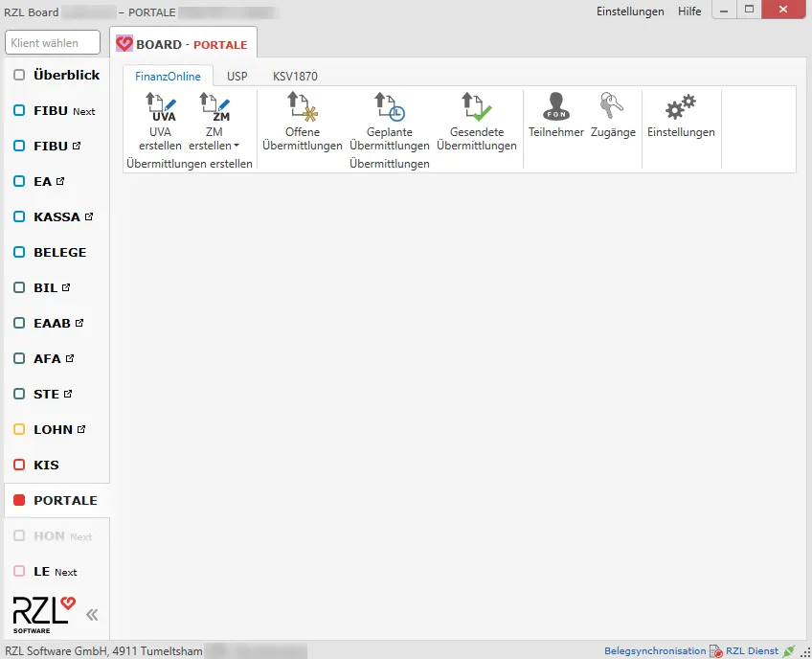Switch to the USP tab
The height and width of the screenshot is (659, 812).
237,77
